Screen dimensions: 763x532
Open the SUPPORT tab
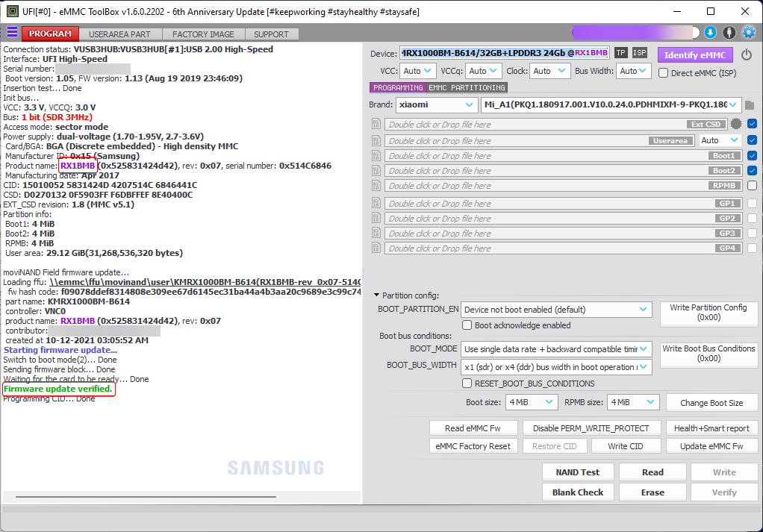point(271,34)
